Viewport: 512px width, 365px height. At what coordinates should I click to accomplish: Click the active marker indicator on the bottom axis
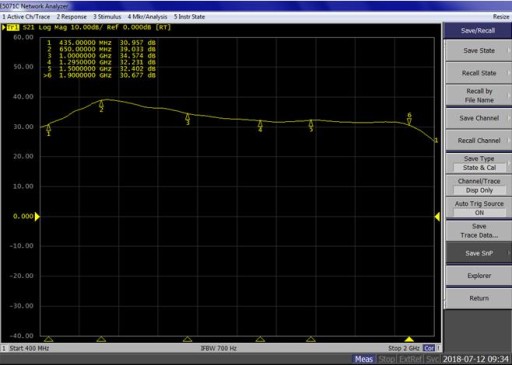click(x=409, y=339)
